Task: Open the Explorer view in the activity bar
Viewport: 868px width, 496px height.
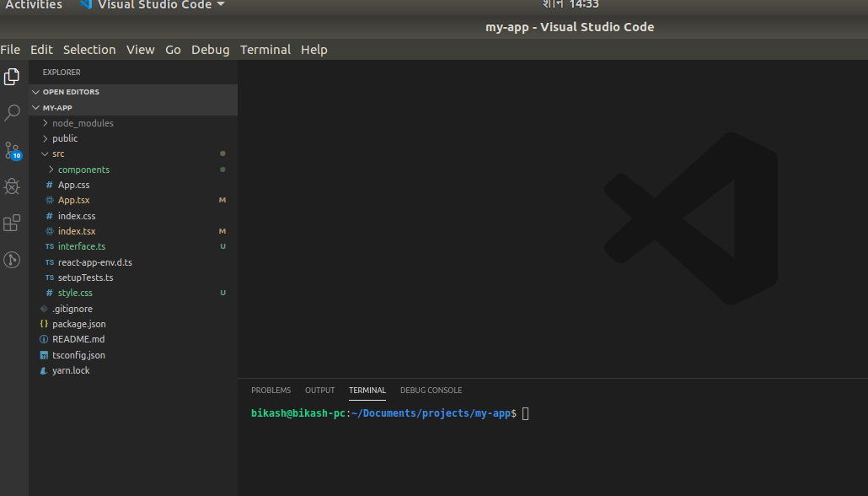Action: click(x=12, y=77)
